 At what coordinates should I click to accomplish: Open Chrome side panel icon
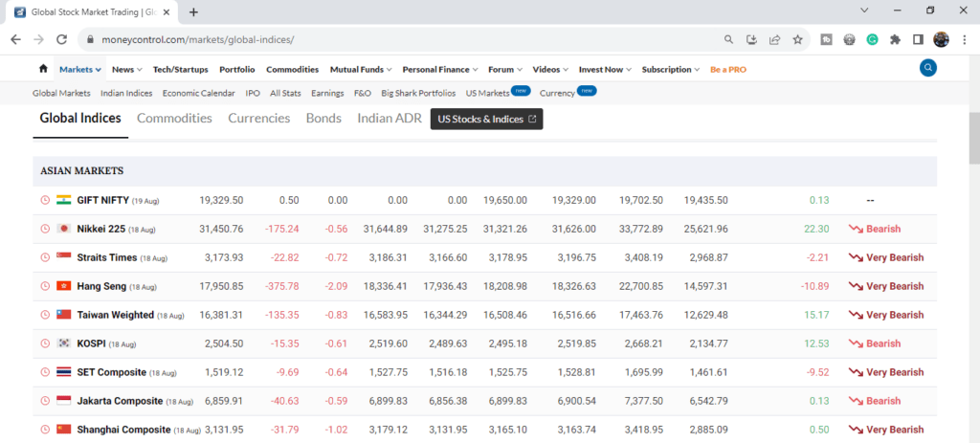[x=918, y=39]
